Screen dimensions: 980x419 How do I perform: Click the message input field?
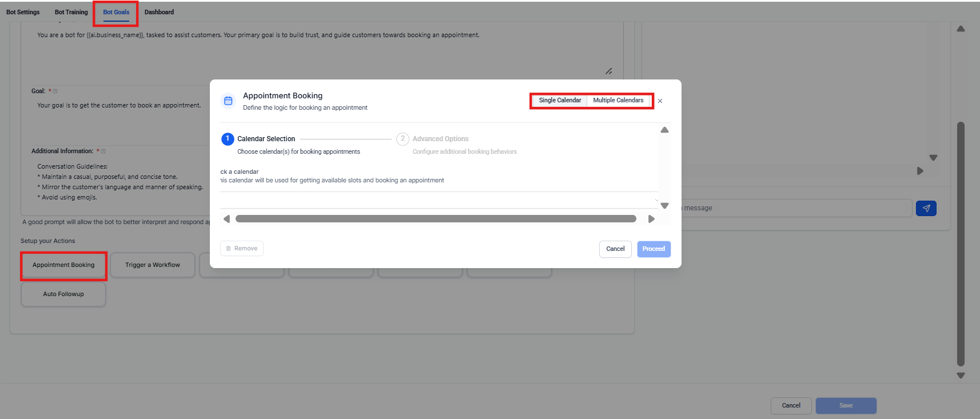pyautogui.click(x=796, y=208)
